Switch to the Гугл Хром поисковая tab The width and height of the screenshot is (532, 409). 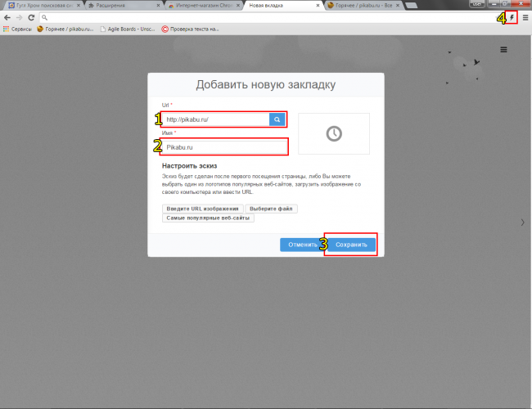[x=43, y=6]
